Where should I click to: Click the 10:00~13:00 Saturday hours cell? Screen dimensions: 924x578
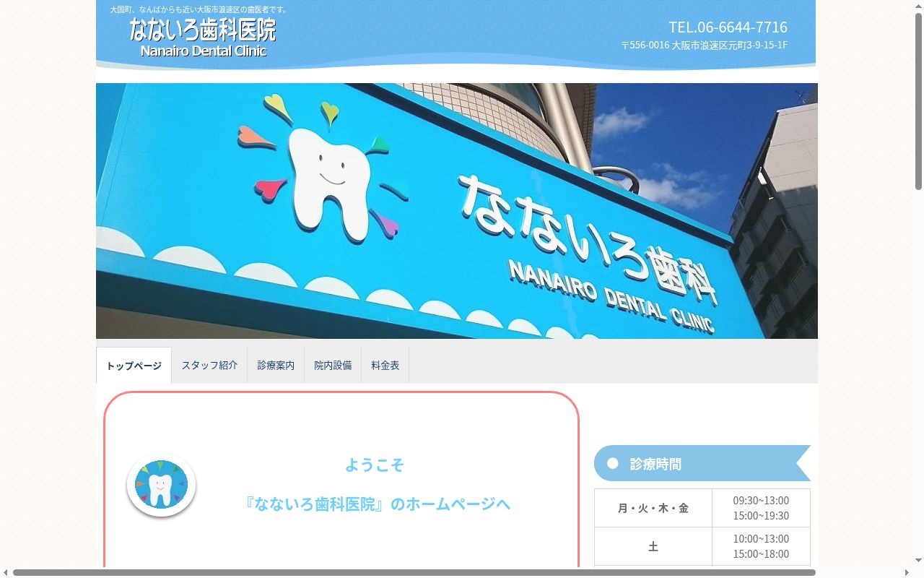pos(761,546)
